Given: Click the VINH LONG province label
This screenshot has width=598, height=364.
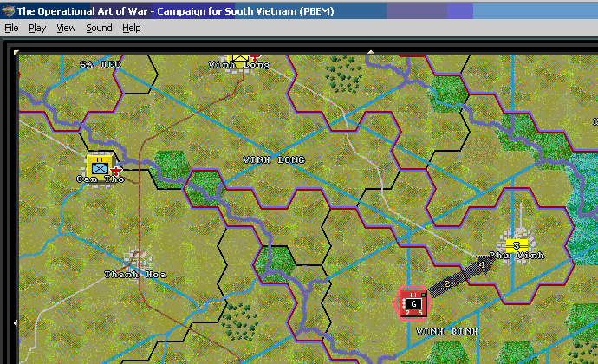Looking at the screenshot, I should (x=274, y=159).
